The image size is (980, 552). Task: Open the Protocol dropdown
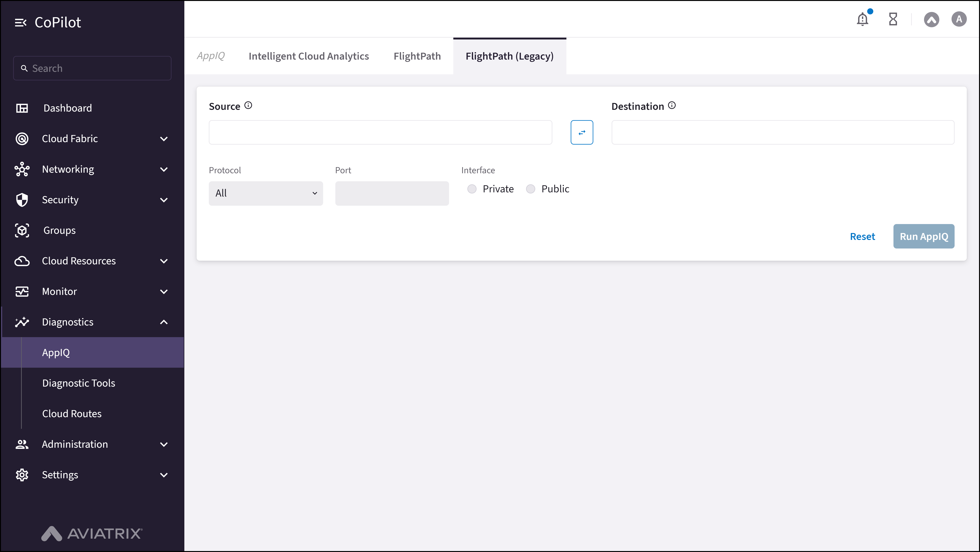(266, 193)
